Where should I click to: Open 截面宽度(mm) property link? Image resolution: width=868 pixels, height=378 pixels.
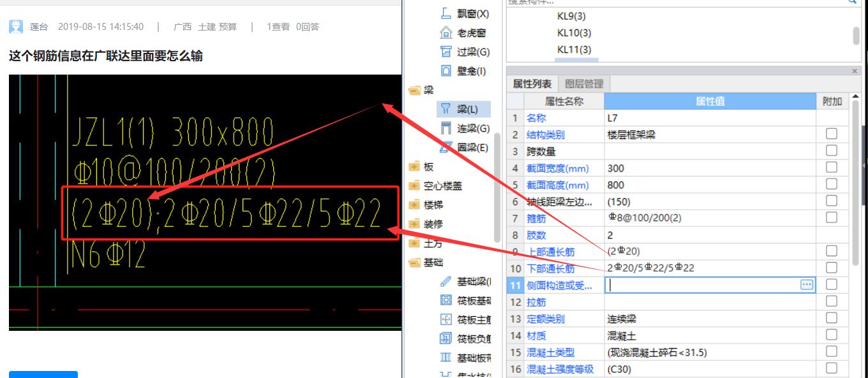(x=558, y=168)
